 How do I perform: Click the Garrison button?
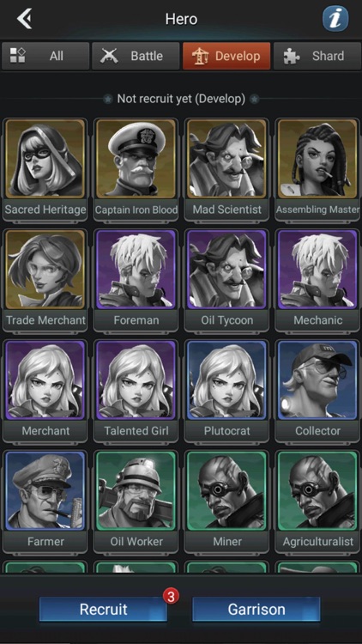click(x=256, y=609)
